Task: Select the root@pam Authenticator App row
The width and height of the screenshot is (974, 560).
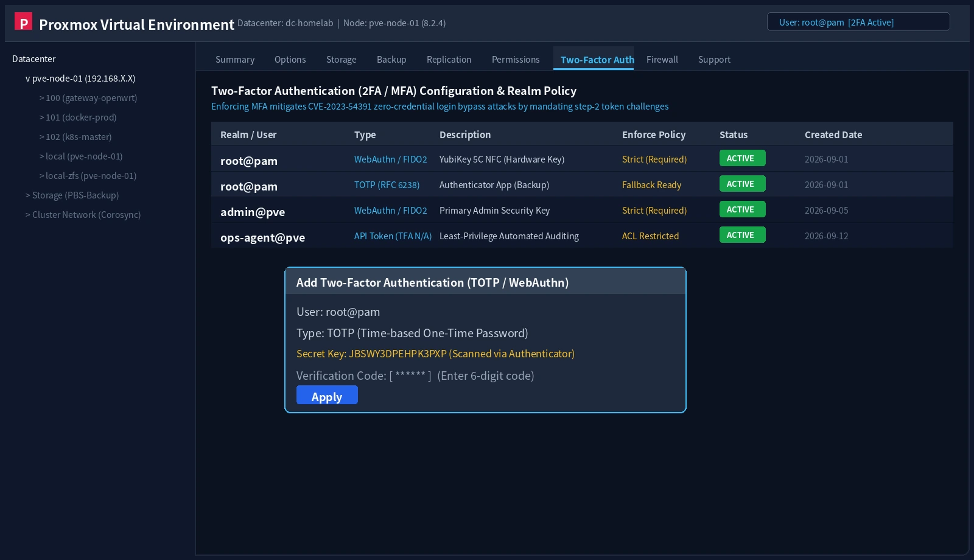Action: [x=582, y=184]
